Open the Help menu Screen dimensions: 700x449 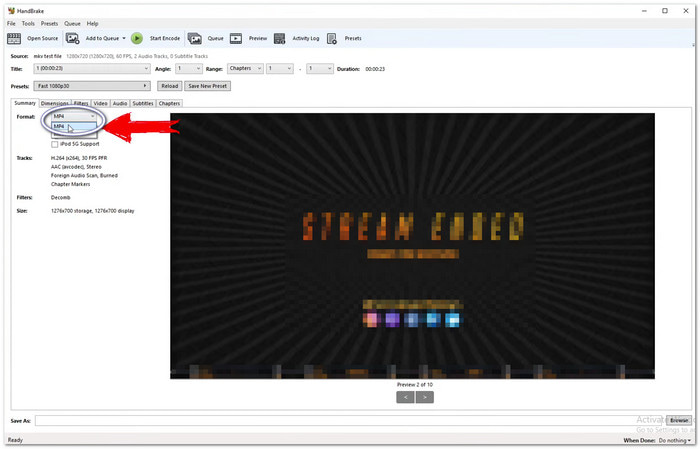point(92,23)
